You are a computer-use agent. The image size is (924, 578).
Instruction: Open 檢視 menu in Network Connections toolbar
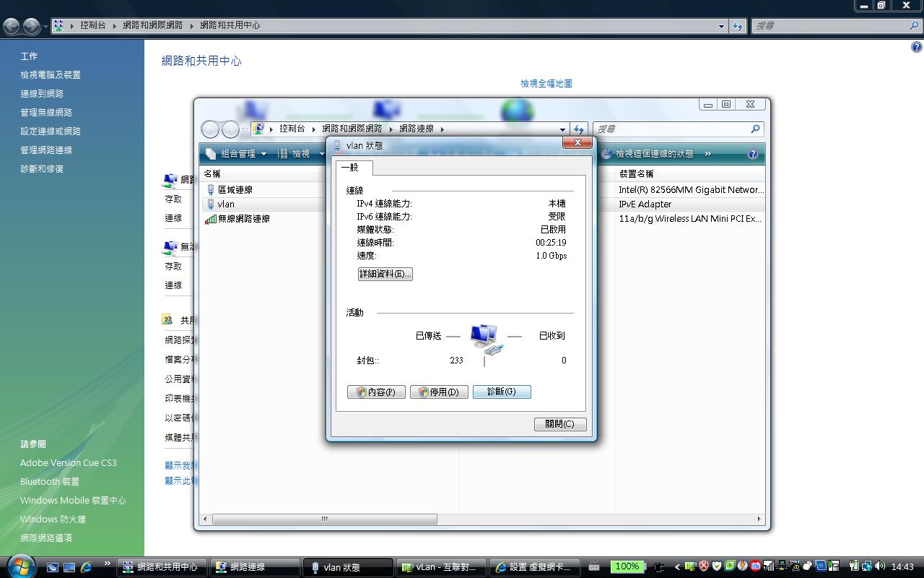pyautogui.click(x=301, y=154)
